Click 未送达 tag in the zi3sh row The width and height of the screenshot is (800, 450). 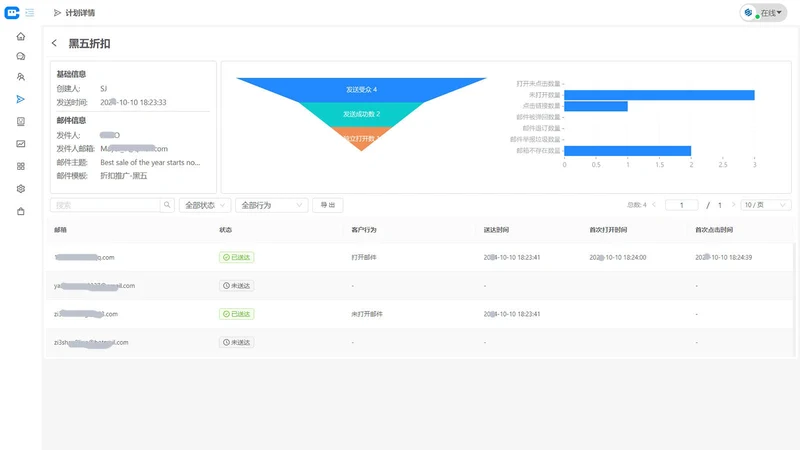tap(237, 342)
